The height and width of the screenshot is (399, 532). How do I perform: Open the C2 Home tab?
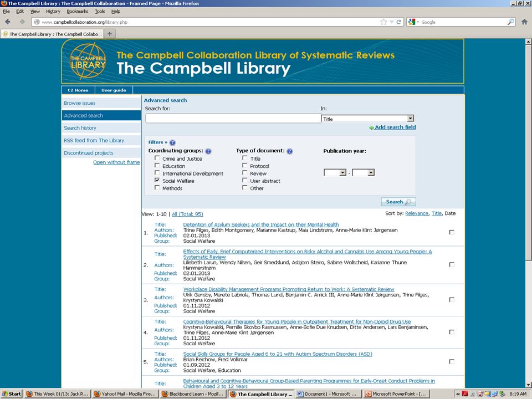point(78,90)
